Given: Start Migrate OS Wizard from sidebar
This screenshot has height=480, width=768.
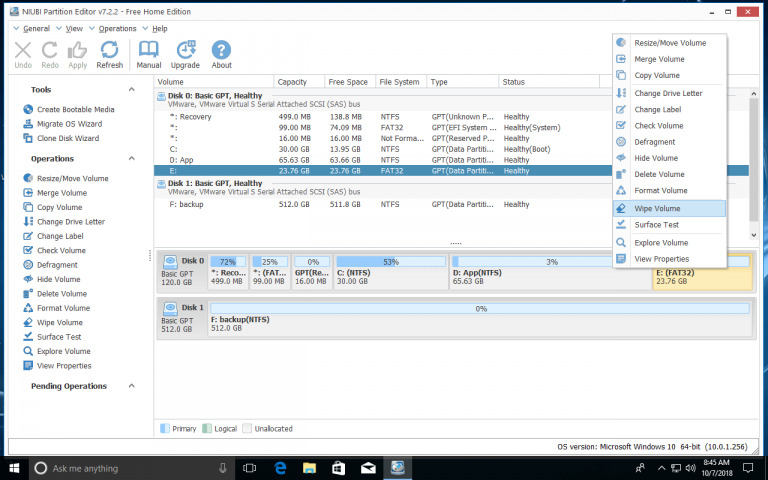Looking at the screenshot, I should pyautogui.click(x=63, y=124).
